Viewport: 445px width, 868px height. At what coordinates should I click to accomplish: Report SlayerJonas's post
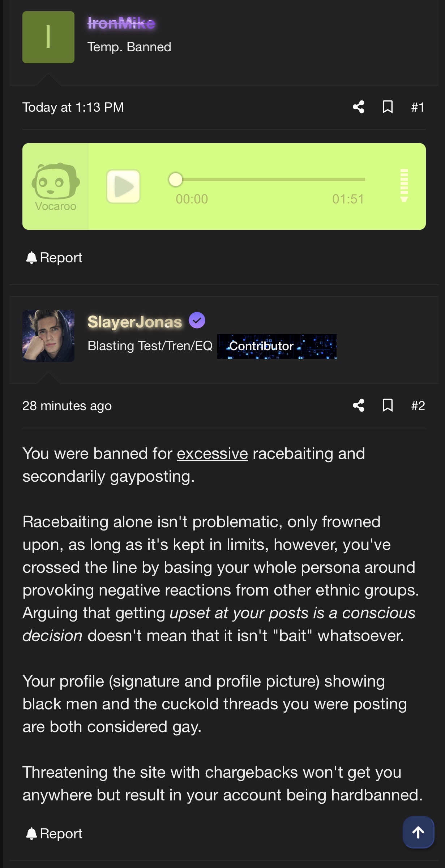(x=54, y=834)
